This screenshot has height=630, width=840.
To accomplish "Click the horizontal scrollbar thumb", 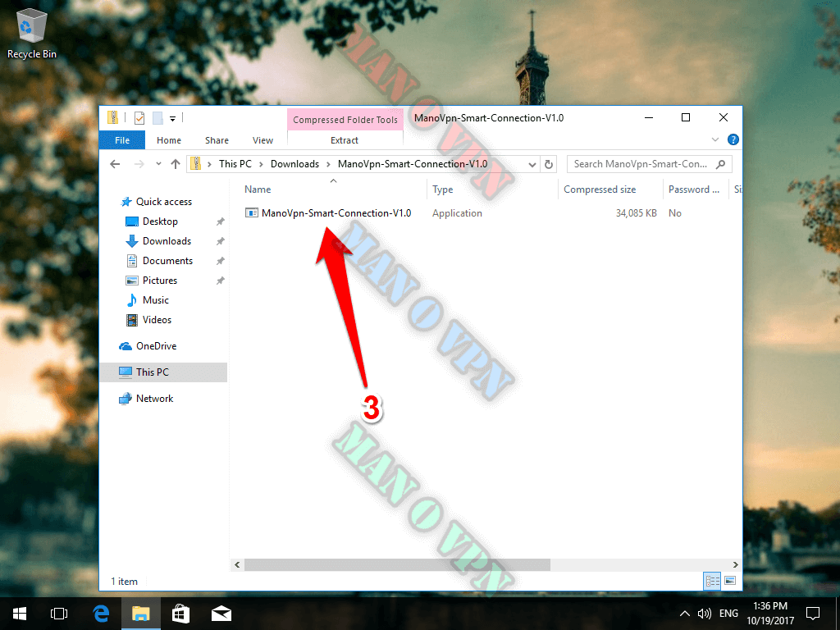I will (x=397, y=564).
